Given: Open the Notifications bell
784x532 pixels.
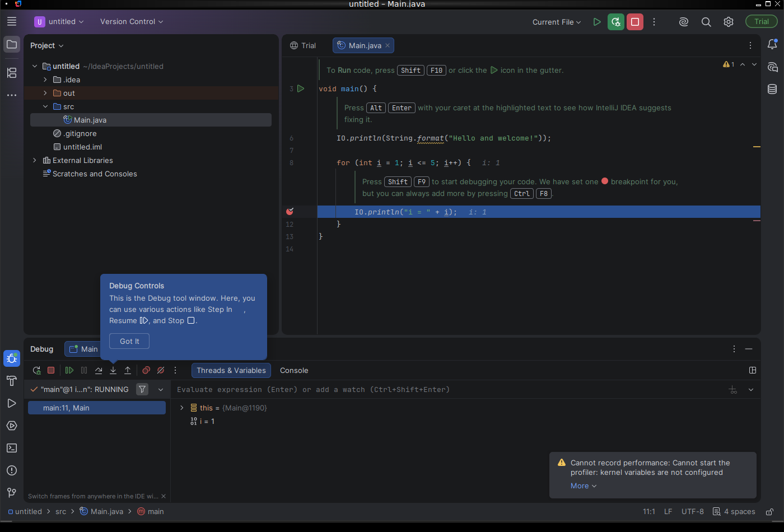Looking at the screenshot, I should pyautogui.click(x=772, y=44).
